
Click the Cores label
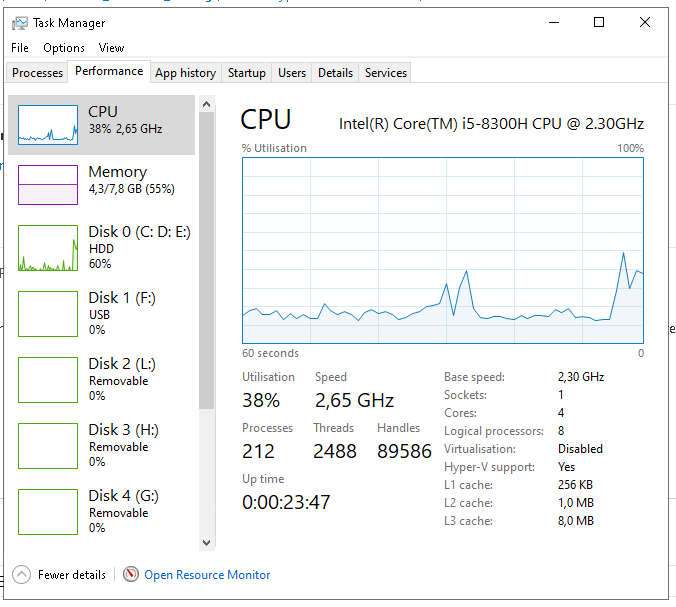coord(460,413)
